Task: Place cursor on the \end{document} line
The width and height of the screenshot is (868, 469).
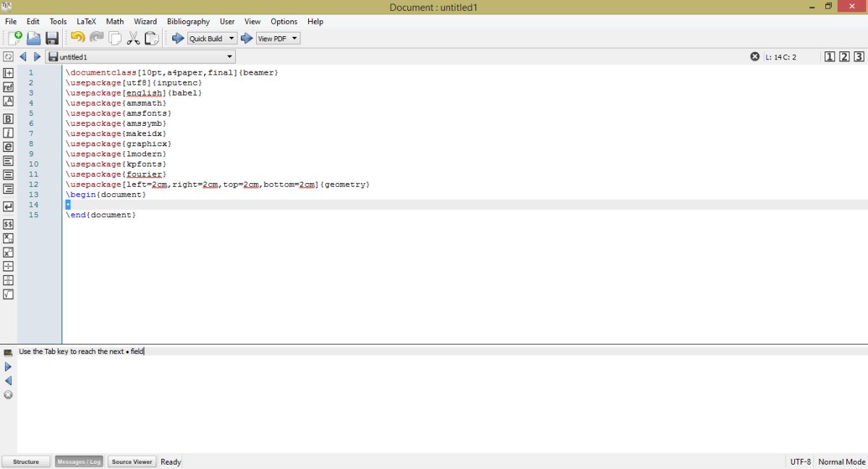Action: click(101, 215)
